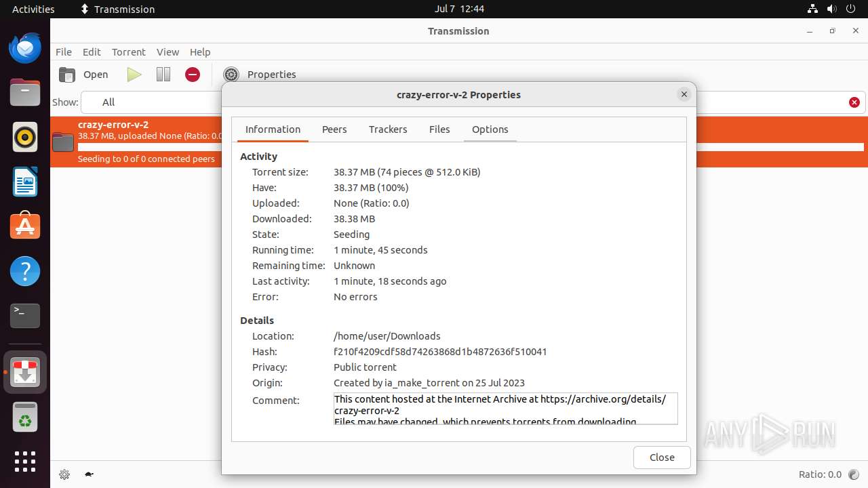Image resolution: width=868 pixels, height=488 pixels.
Task: Toggle the turtle alternative speed limits icon
Action: point(89,474)
